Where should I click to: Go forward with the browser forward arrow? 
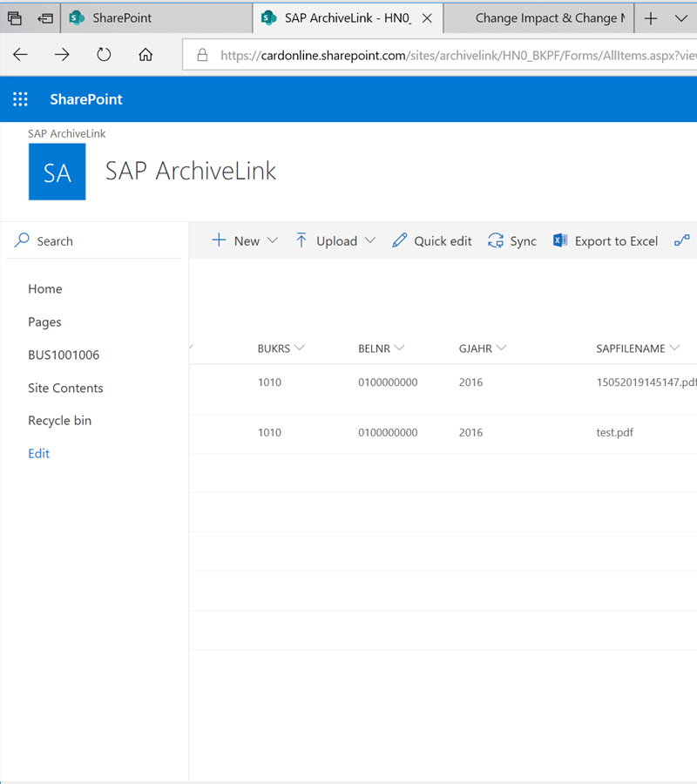click(62, 55)
